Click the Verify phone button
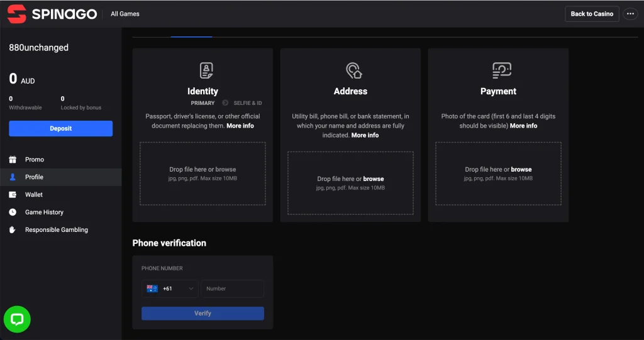Screen dimensions: 644x340 pyautogui.click(x=203, y=314)
